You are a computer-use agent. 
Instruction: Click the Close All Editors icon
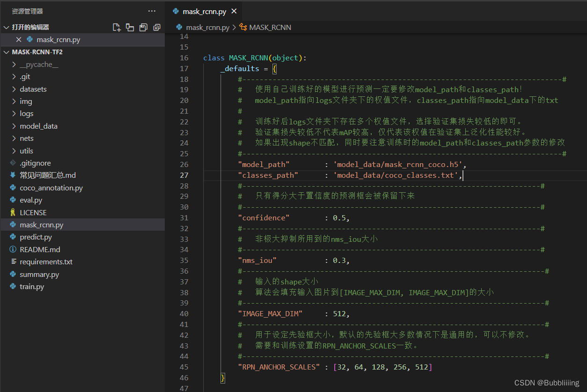click(x=157, y=27)
